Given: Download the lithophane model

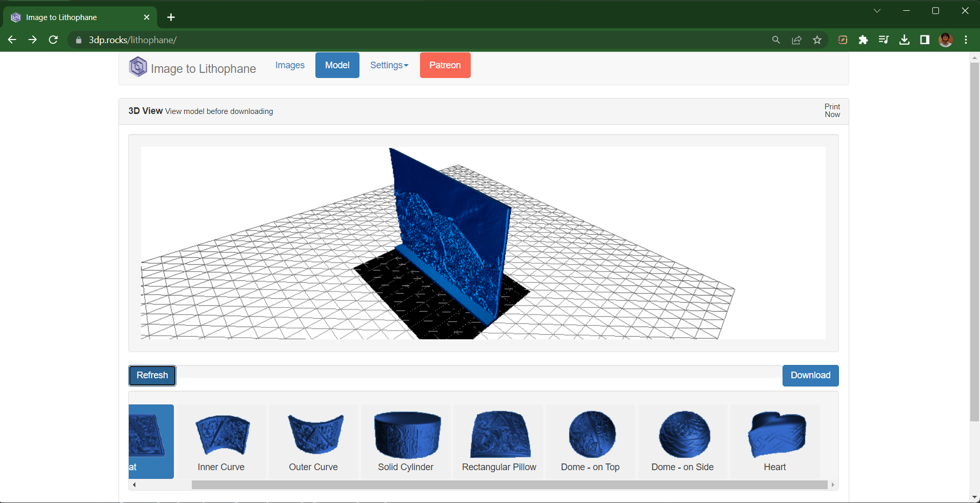Looking at the screenshot, I should 810,375.
